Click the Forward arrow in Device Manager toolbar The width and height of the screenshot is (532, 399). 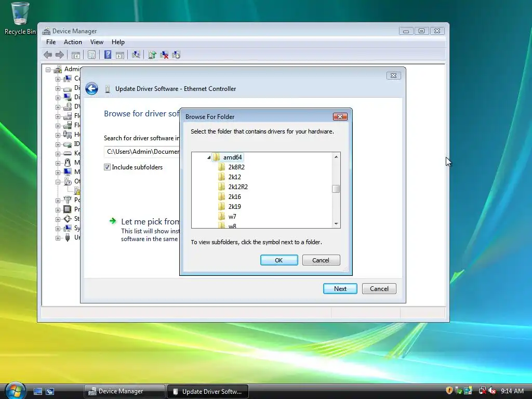(60, 55)
